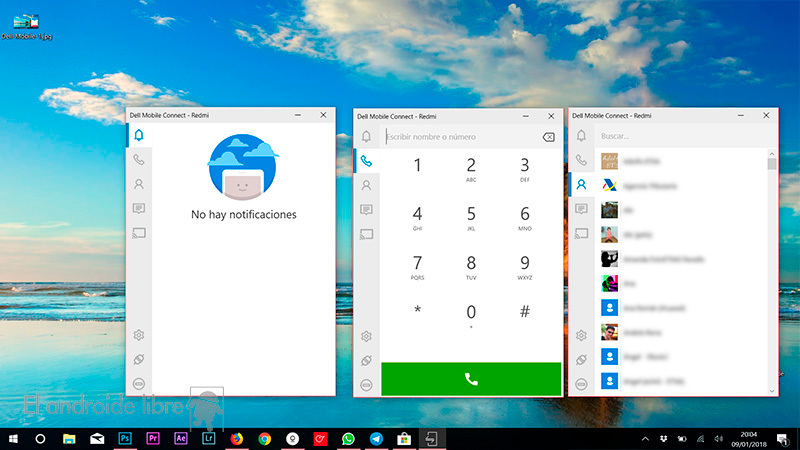Open the Action Center notification icon

tap(783, 439)
